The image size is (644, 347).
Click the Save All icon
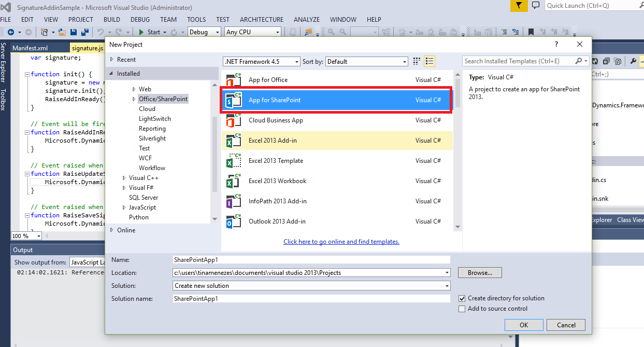85,32
